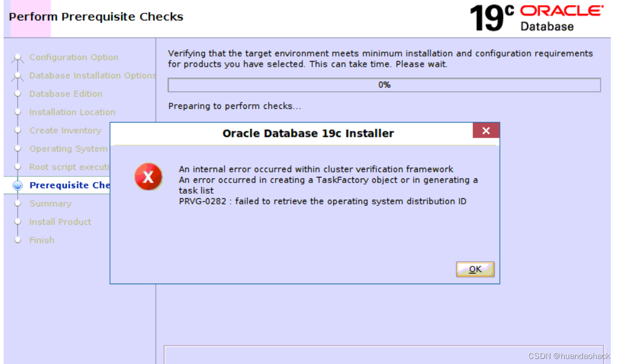Select the Configuration Option step
The width and height of the screenshot is (618, 364).
(x=74, y=57)
